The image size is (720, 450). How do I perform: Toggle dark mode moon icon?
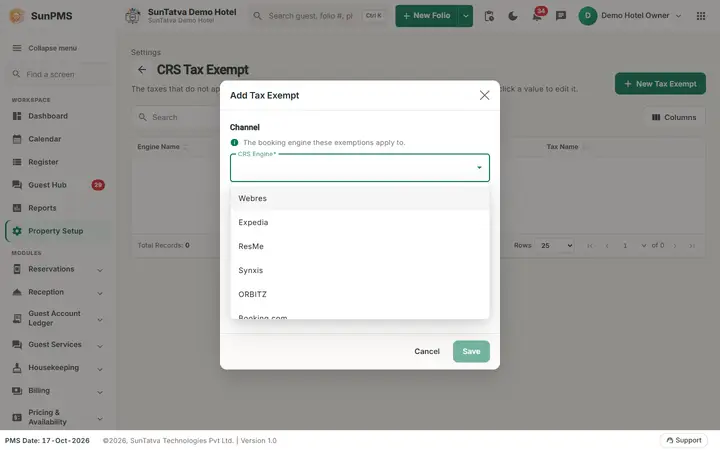[513, 16]
